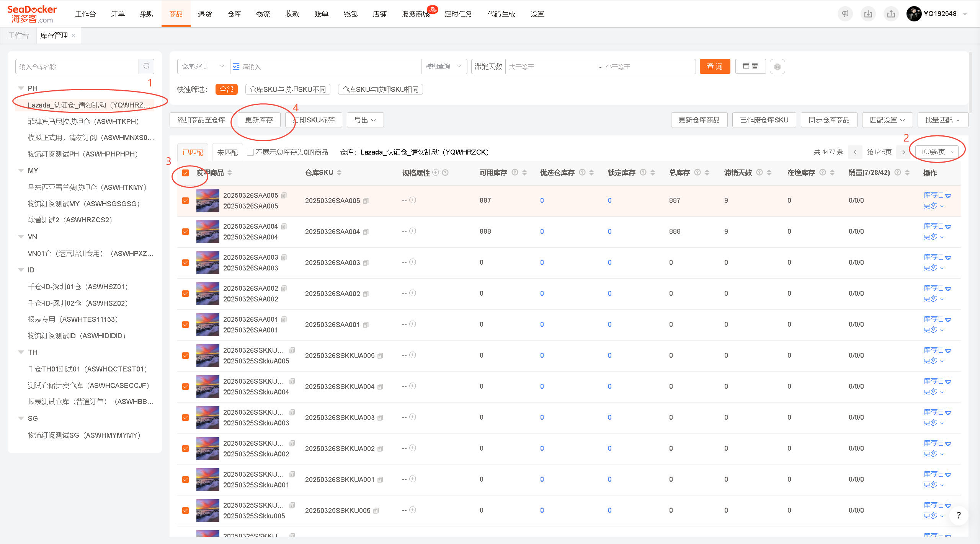980x544 pixels.
Task: Add spec attribute for 20250326SAA003 row
Action: 413,262
